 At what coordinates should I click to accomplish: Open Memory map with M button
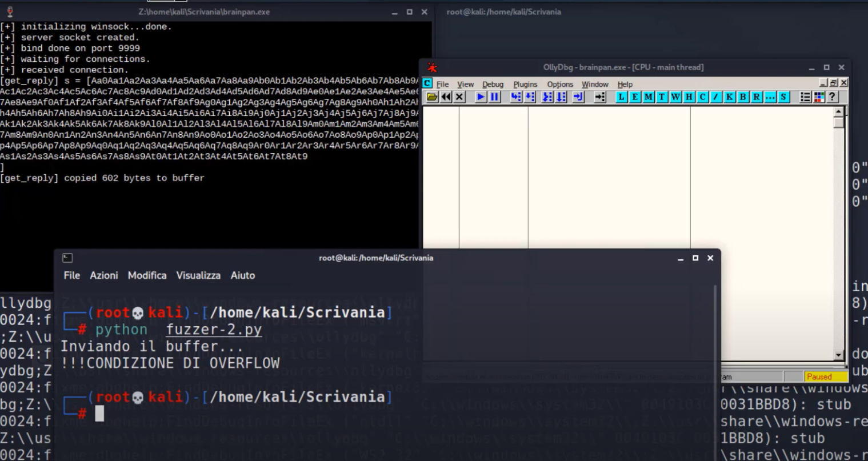pos(649,97)
